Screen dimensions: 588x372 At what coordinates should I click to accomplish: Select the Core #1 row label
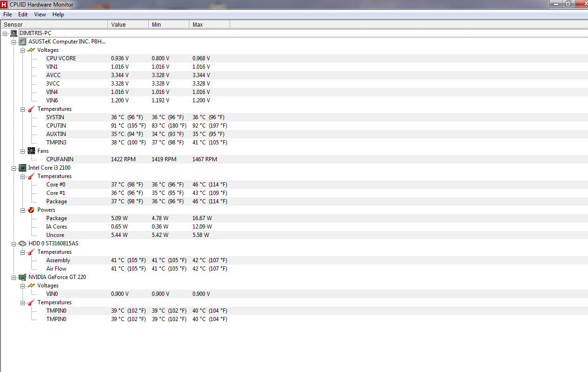click(56, 193)
